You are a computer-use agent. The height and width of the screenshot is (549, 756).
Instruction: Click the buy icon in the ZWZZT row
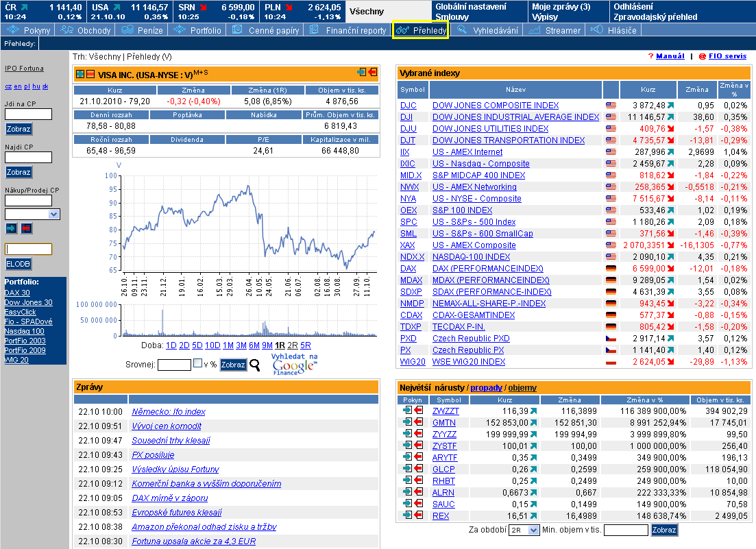pyautogui.click(x=407, y=410)
